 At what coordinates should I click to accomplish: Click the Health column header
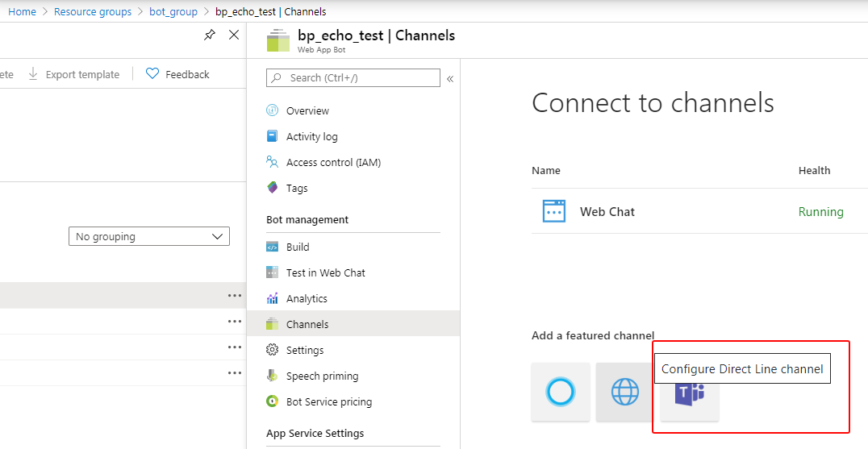click(x=814, y=170)
